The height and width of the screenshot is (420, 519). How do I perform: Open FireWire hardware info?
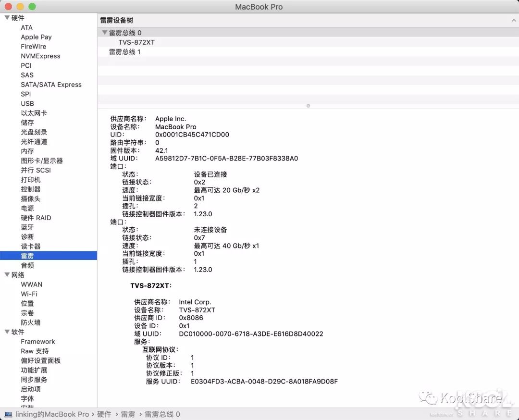click(x=34, y=47)
